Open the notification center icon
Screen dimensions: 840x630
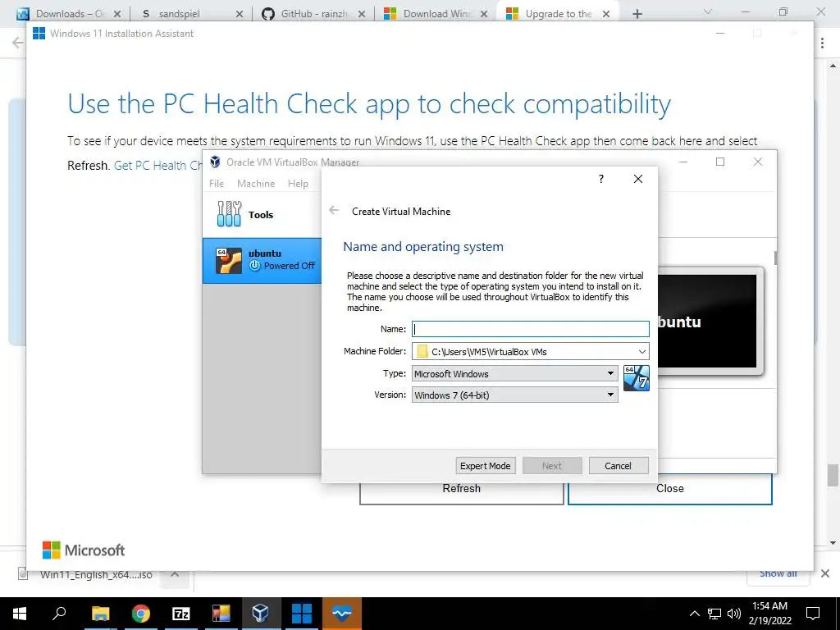click(x=813, y=614)
